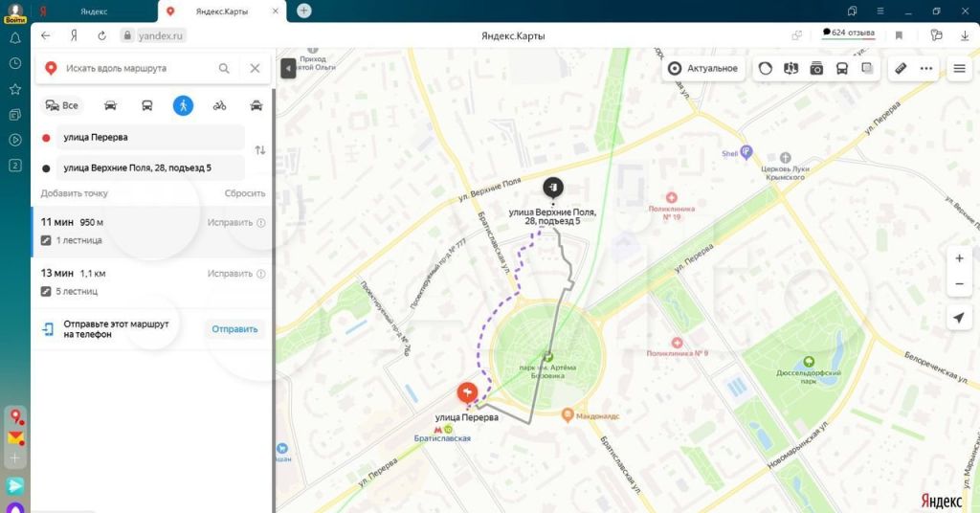Open the video play icon in sidebar
The height and width of the screenshot is (513, 980).
[x=15, y=140]
